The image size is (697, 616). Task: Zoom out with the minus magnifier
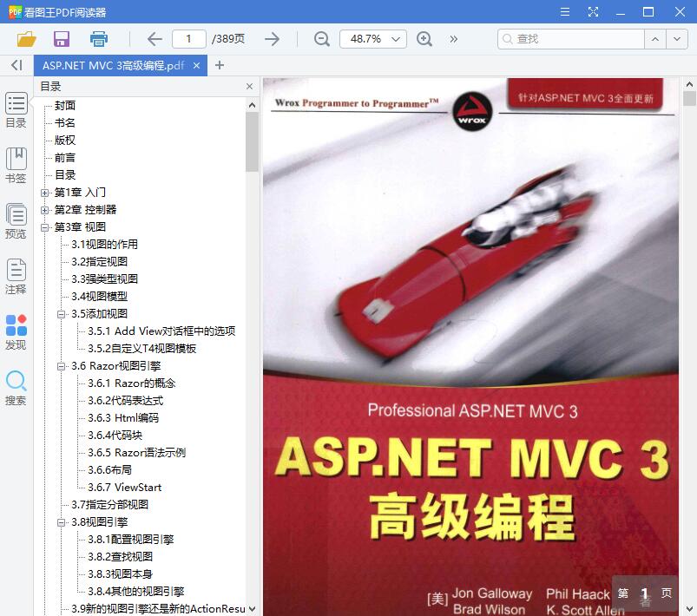coord(321,39)
